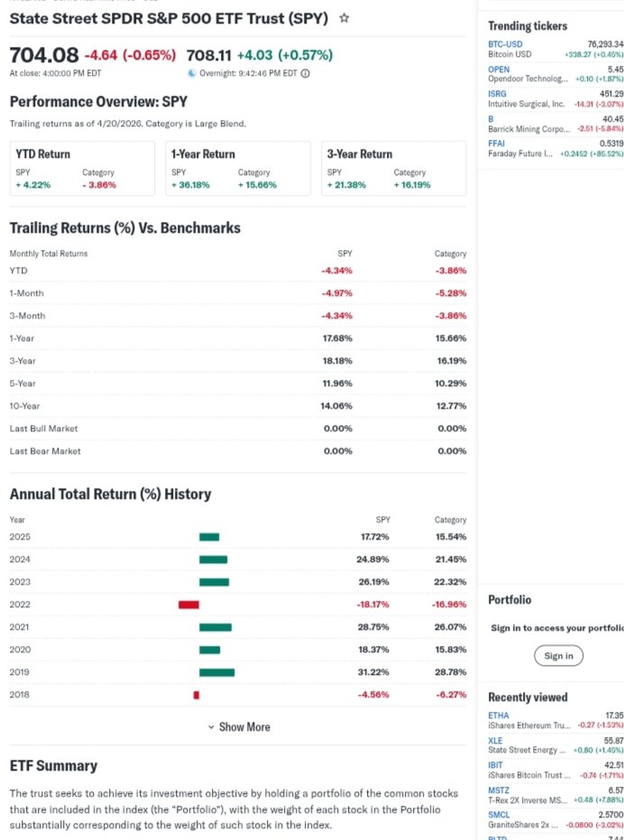624x840 pixels.
Task: Click the 2022 red return bar
Action: click(188, 604)
